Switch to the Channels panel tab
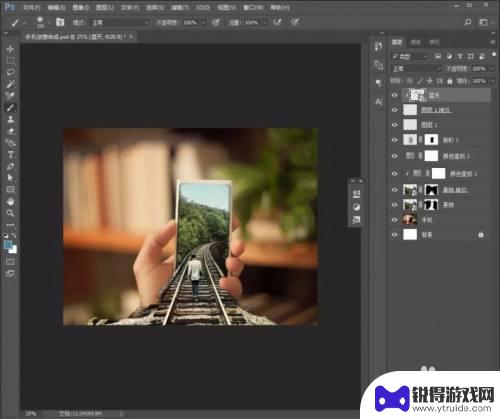This screenshot has height=419, width=500. click(415, 42)
